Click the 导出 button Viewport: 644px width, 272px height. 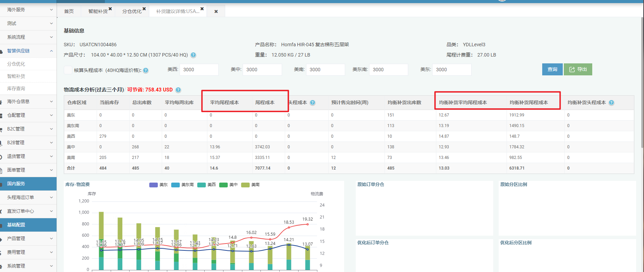coord(578,69)
